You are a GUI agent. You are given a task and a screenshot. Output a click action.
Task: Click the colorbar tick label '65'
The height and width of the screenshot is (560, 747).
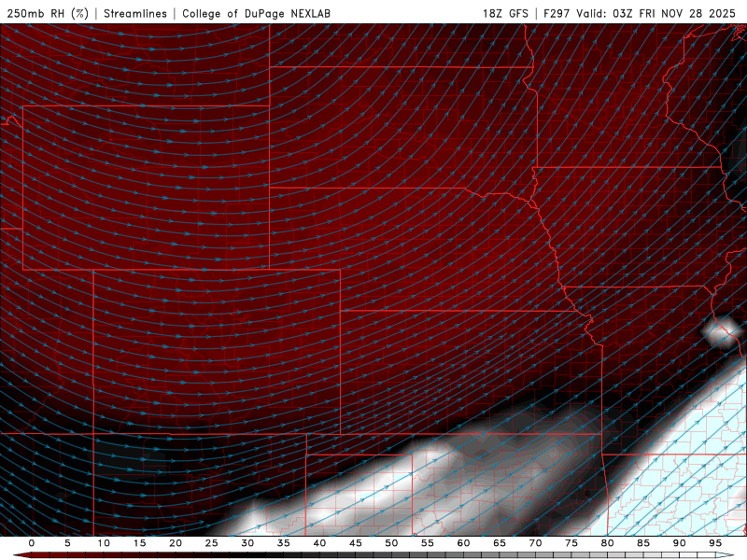[x=500, y=543]
